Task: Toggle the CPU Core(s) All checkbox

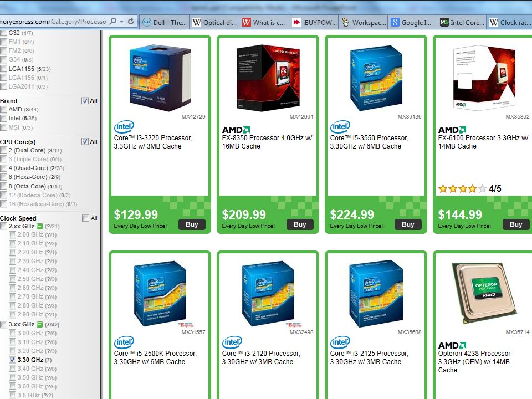Action: [x=85, y=141]
